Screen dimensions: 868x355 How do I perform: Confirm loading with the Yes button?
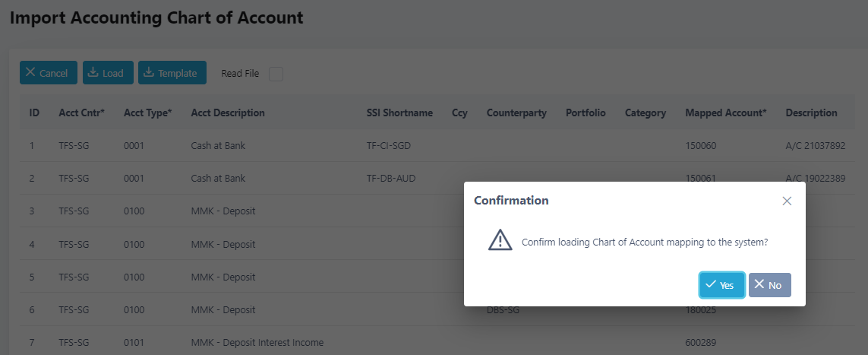pyautogui.click(x=722, y=285)
